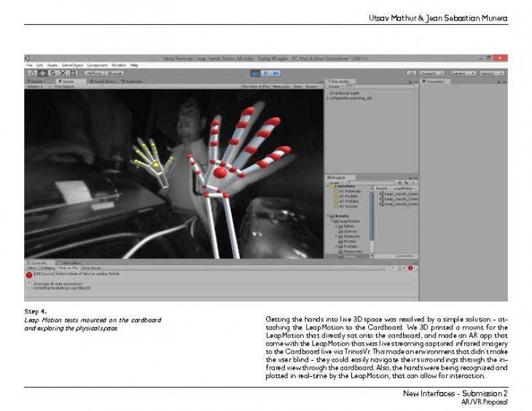
Task: Toggle Mute audio in Game view
Action: 281,87
